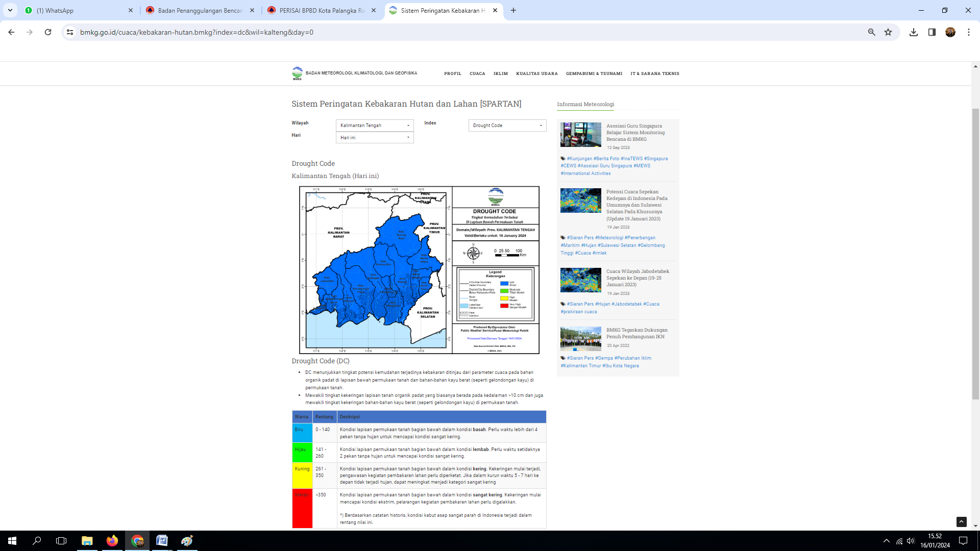Click the Drought Code map image

tap(419, 270)
